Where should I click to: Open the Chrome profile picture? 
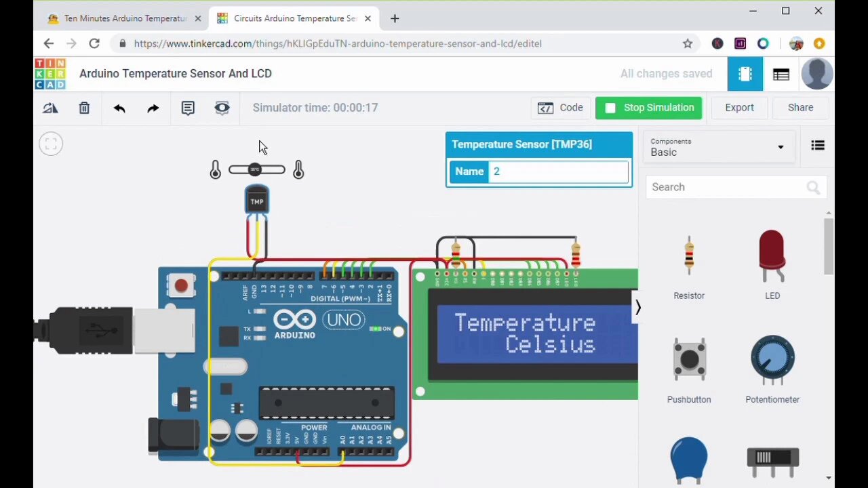(x=797, y=43)
